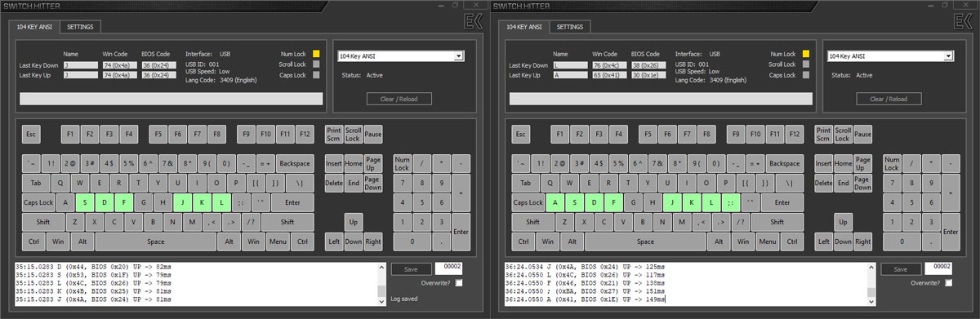Click Backspace key in right window
The image size is (980, 319).
pos(784,163)
